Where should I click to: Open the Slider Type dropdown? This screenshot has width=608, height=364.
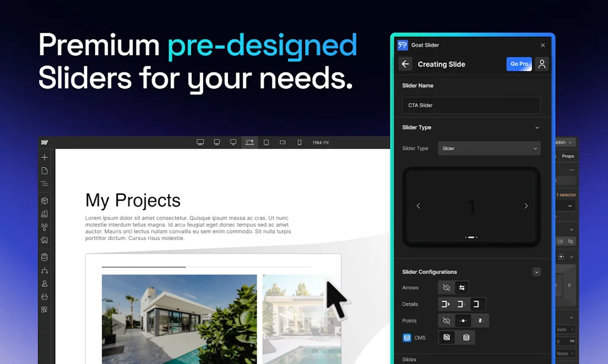point(489,148)
